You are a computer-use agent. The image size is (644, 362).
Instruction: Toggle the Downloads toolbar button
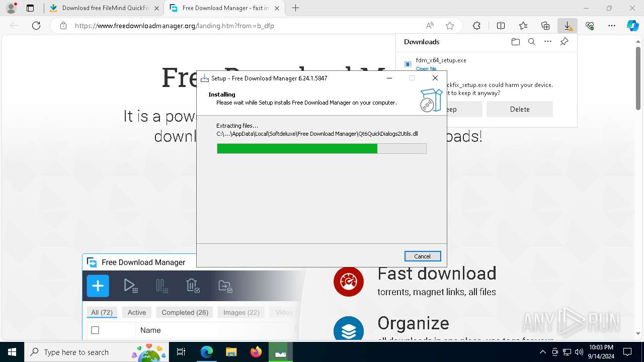[568, 26]
